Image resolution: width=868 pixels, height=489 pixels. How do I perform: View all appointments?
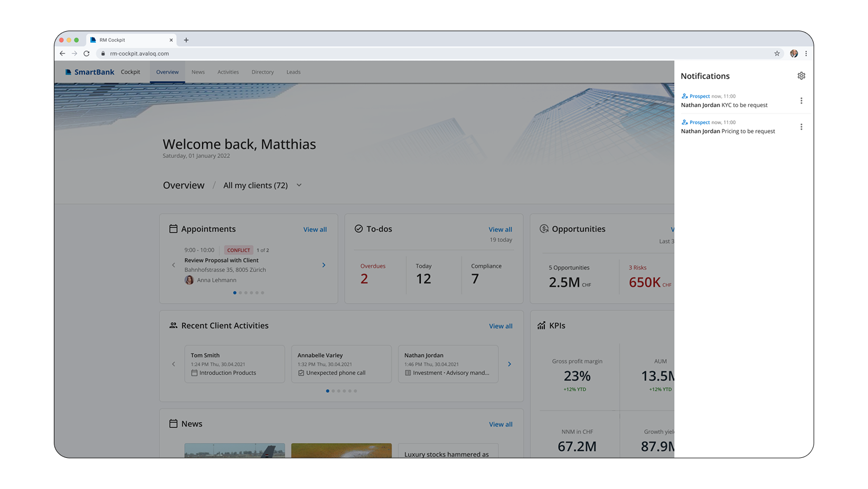coord(315,229)
